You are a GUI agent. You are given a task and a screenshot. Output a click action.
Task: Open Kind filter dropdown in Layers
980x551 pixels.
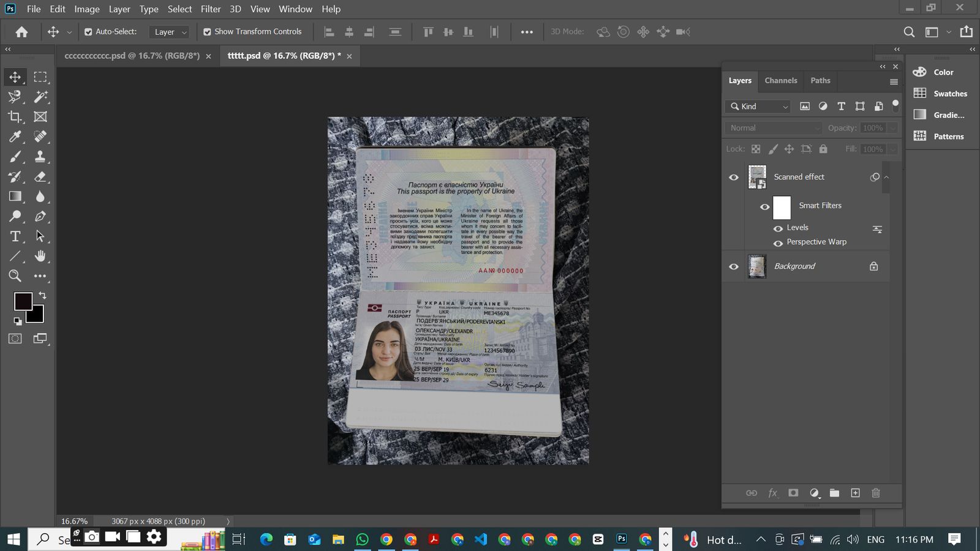point(758,107)
